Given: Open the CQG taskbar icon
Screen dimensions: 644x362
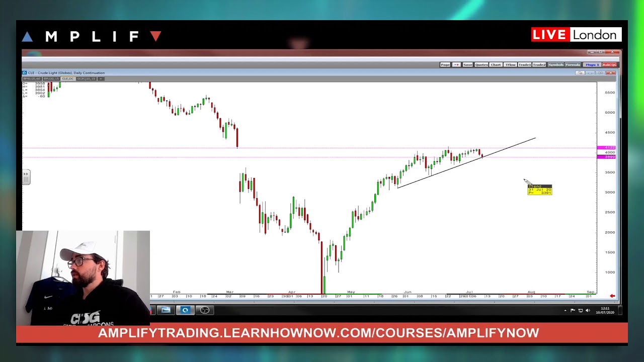Looking at the screenshot, I should pyautogui.click(x=185, y=310).
